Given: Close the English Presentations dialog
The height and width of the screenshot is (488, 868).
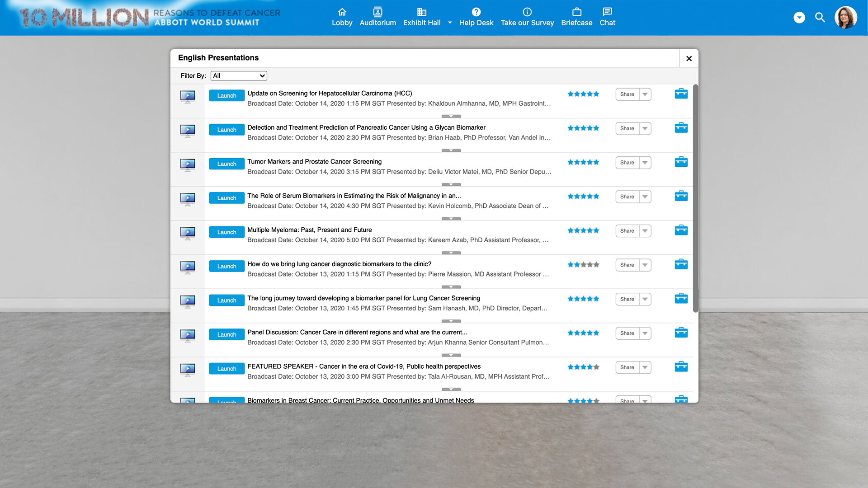Looking at the screenshot, I should pyautogui.click(x=689, y=58).
